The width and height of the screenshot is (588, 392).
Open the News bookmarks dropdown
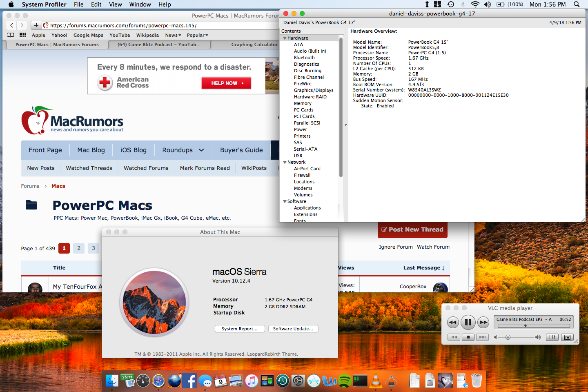click(x=173, y=35)
